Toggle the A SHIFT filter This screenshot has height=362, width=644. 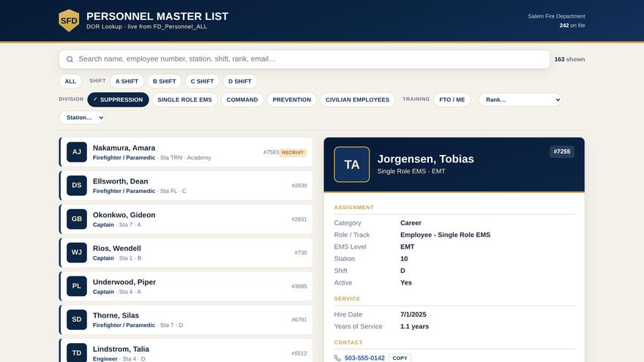pyautogui.click(x=127, y=81)
